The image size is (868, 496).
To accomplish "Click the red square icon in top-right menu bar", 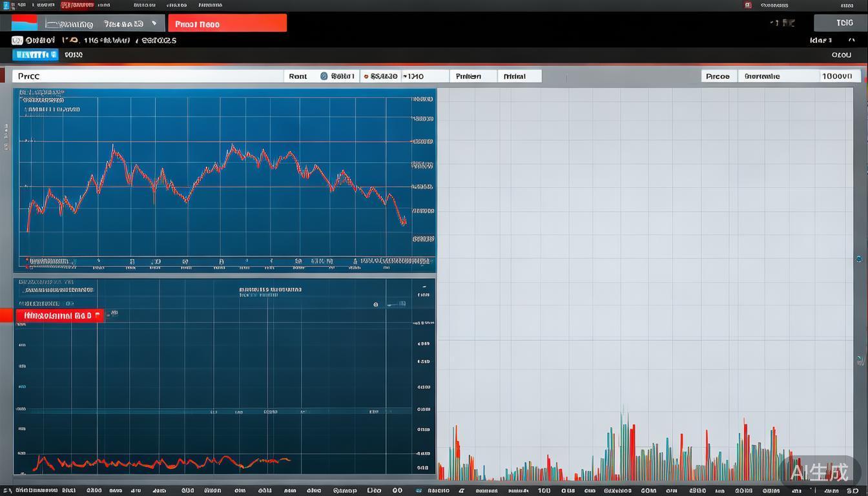I will click(748, 5).
